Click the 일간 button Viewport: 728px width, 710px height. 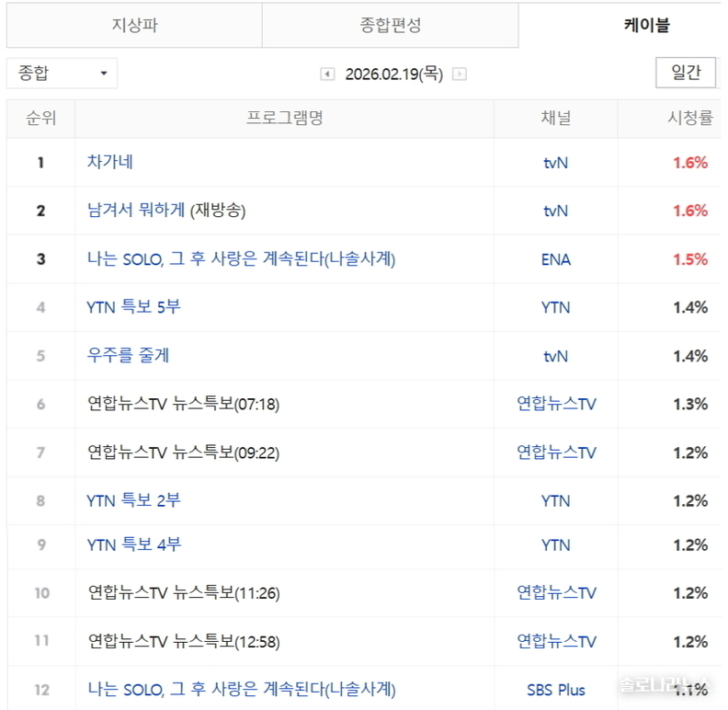point(685,73)
